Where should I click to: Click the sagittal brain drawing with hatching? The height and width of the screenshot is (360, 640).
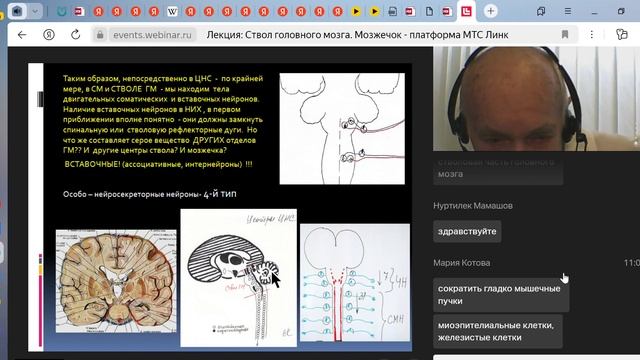click(238, 278)
